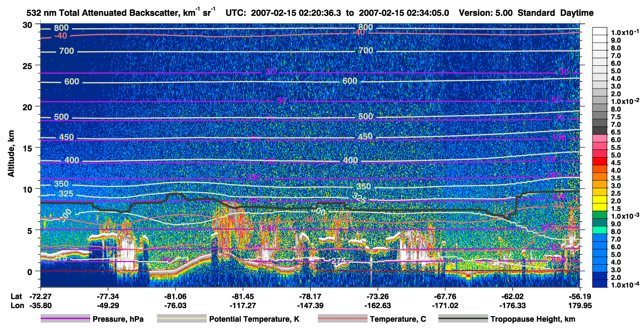
Task: Click the yellow Potential Temperature legend line sample
Action: point(182,319)
